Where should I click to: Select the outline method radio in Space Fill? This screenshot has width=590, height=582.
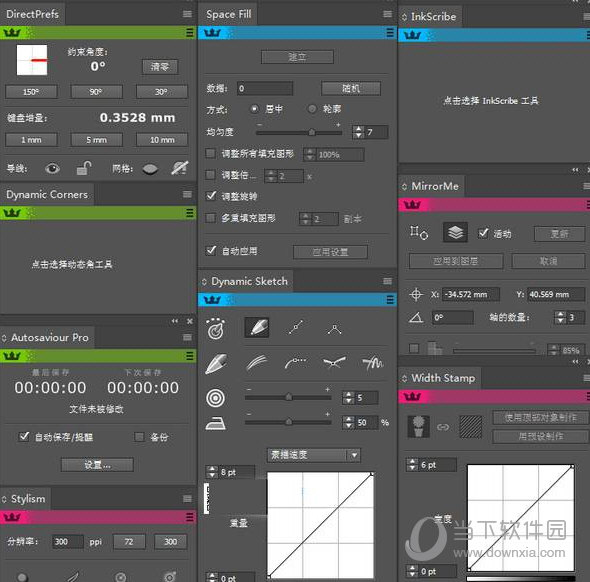pyautogui.click(x=312, y=109)
